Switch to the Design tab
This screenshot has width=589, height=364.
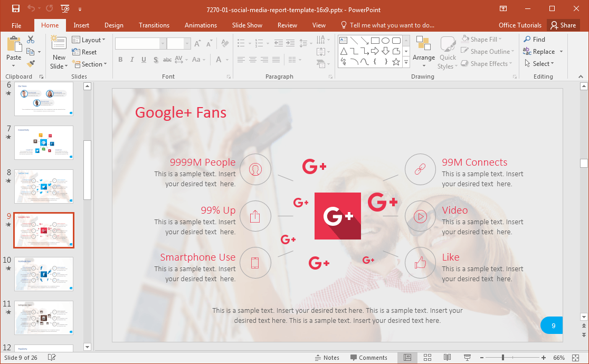[113, 25]
